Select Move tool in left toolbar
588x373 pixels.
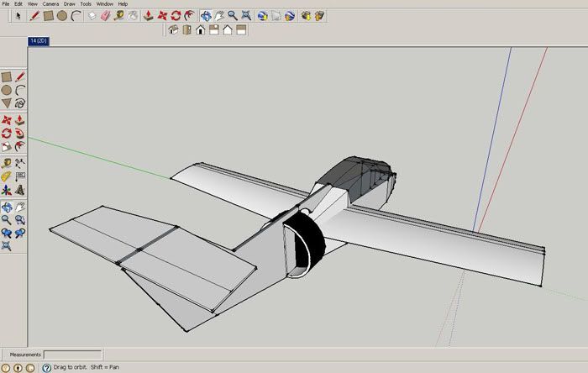7,120
